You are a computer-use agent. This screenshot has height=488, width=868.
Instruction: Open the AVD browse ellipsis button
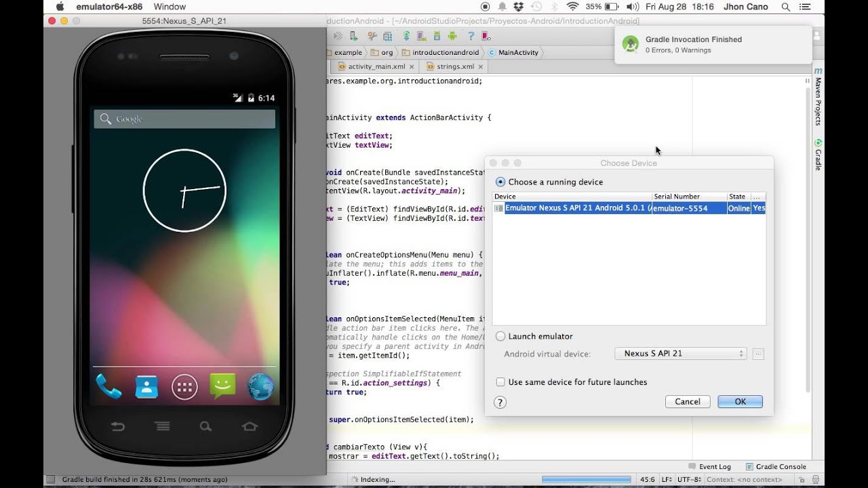[x=758, y=354]
